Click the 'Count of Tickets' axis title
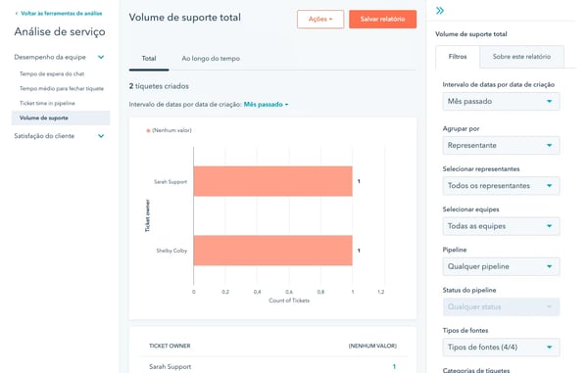 pos(289,301)
